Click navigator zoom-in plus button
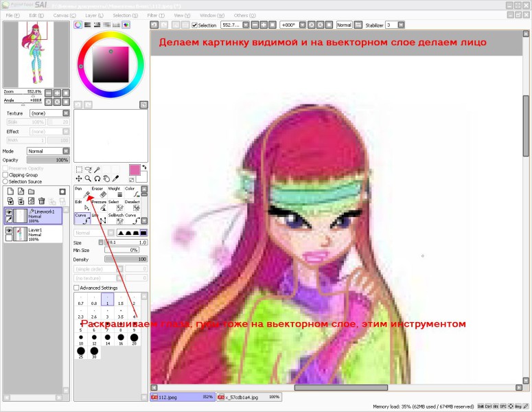The image size is (532, 412). [x=58, y=93]
